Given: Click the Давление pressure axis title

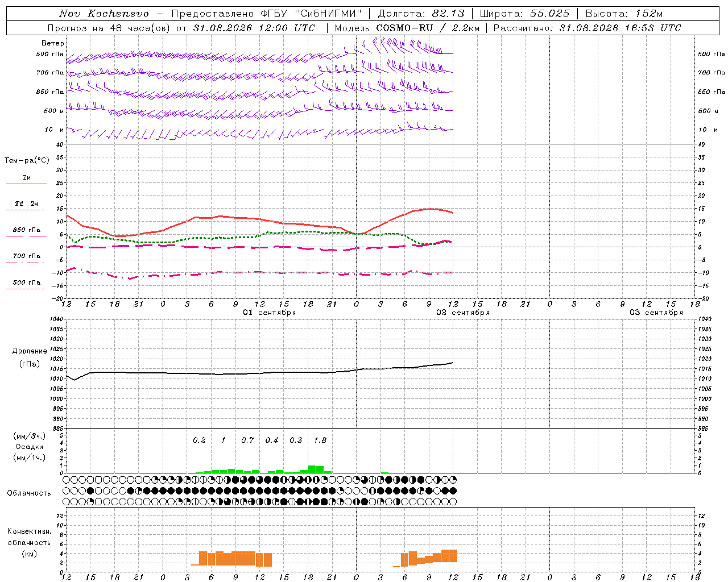Looking at the screenshot, I should [30, 351].
